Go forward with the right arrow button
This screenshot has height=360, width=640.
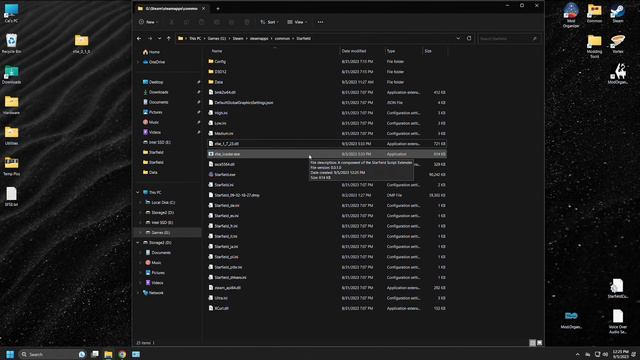tap(150, 38)
